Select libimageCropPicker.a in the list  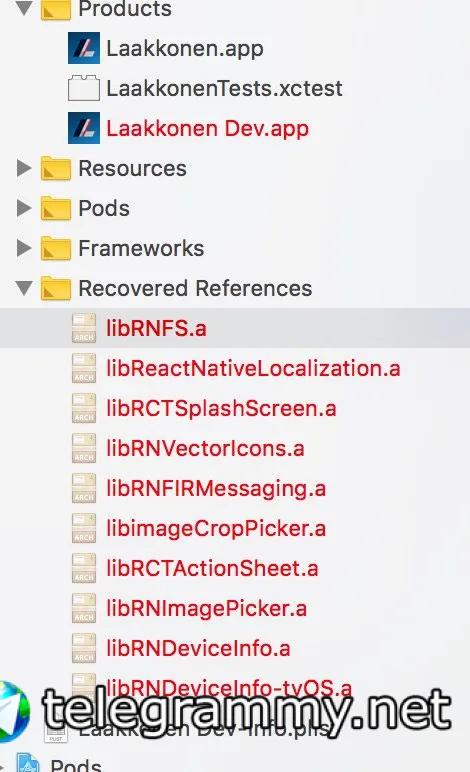pos(216,528)
